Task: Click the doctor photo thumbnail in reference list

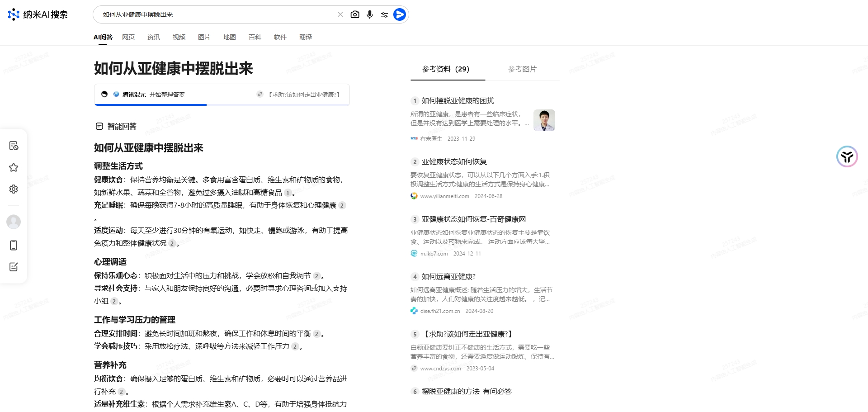Action: click(x=544, y=120)
